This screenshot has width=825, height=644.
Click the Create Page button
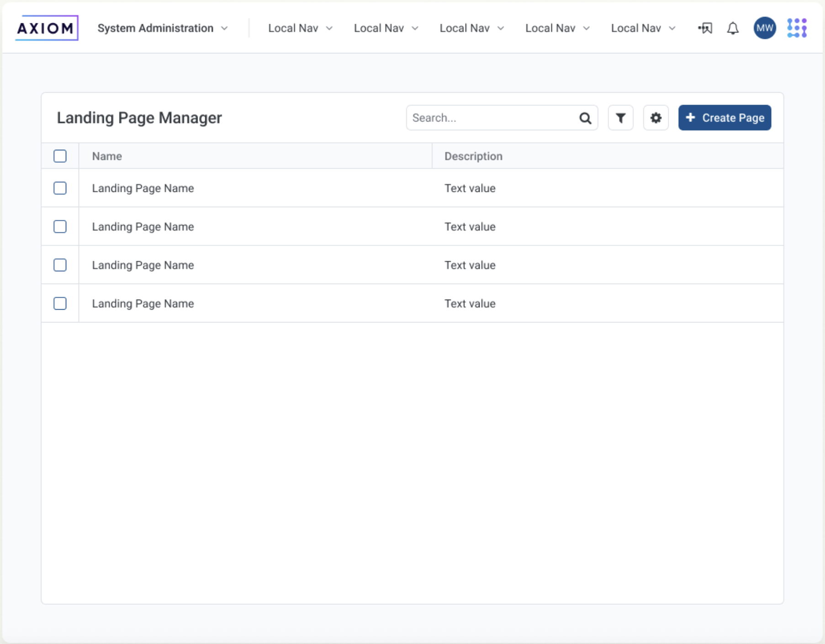pos(725,117)
